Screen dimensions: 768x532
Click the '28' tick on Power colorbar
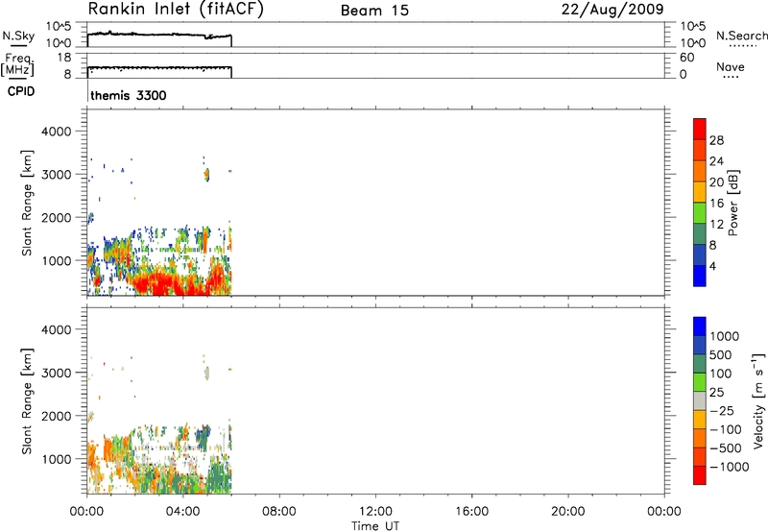pos(716,140)
